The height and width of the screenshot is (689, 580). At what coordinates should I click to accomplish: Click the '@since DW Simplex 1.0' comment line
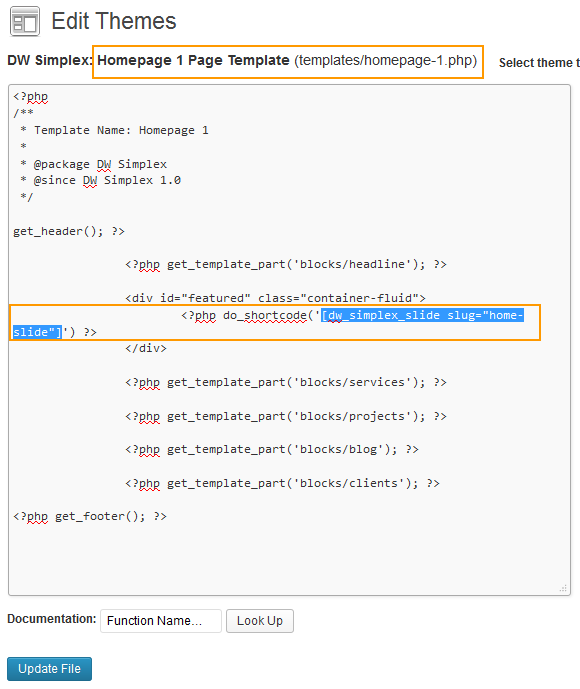click(x=101, y=181)
